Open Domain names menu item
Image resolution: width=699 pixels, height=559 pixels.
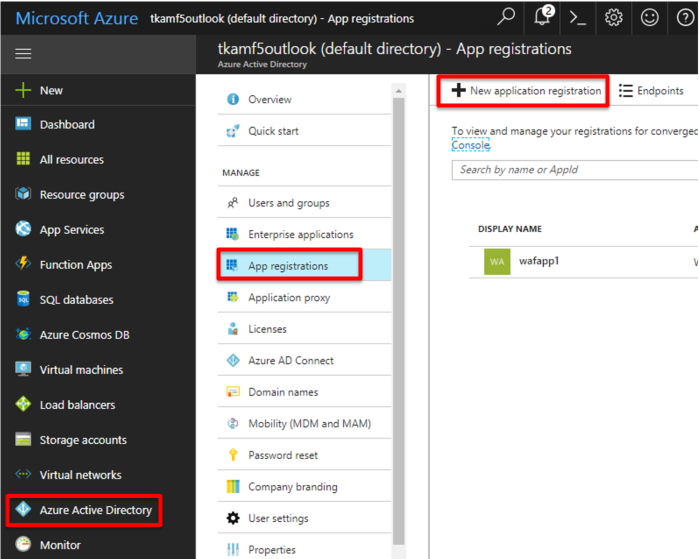pos(304,392)
